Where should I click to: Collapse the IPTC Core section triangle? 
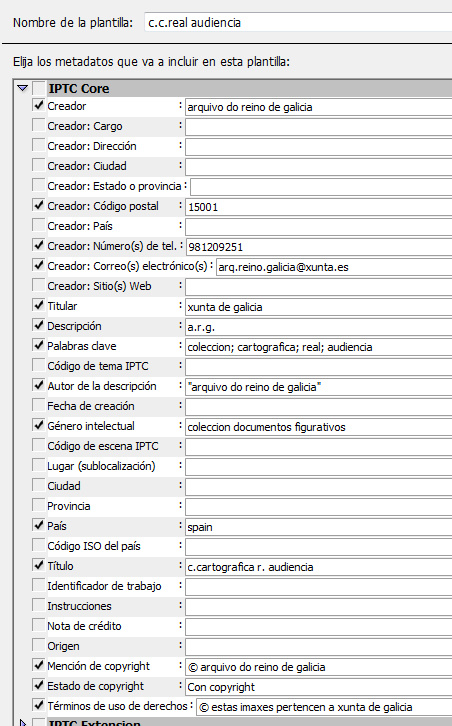[22, 88]
